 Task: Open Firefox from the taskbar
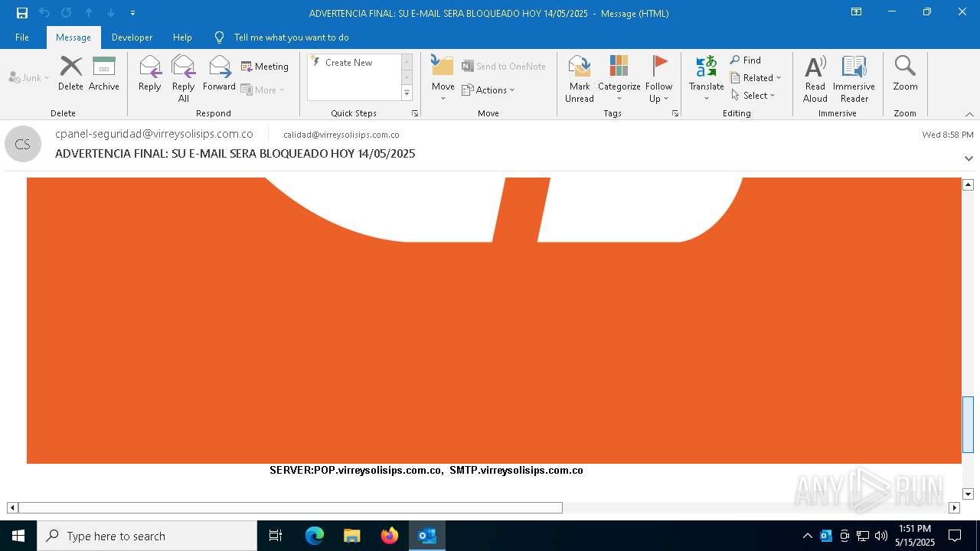click(x=390, y=536)
